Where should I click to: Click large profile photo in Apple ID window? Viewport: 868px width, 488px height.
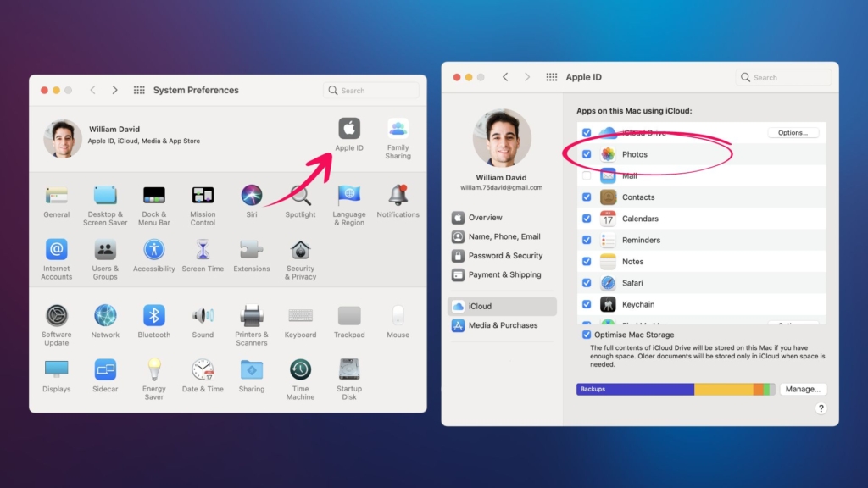(x=502, y=138)
